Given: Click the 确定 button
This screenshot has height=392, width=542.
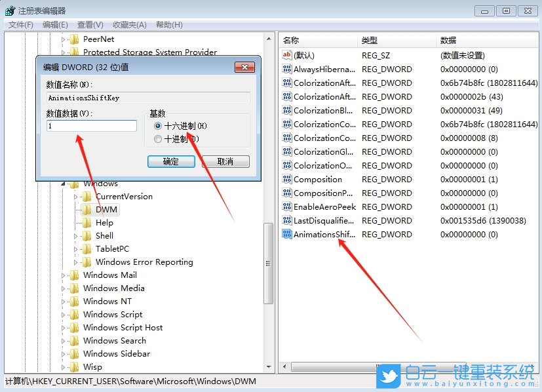Looking at the screenshot, I should coord(171,161).
